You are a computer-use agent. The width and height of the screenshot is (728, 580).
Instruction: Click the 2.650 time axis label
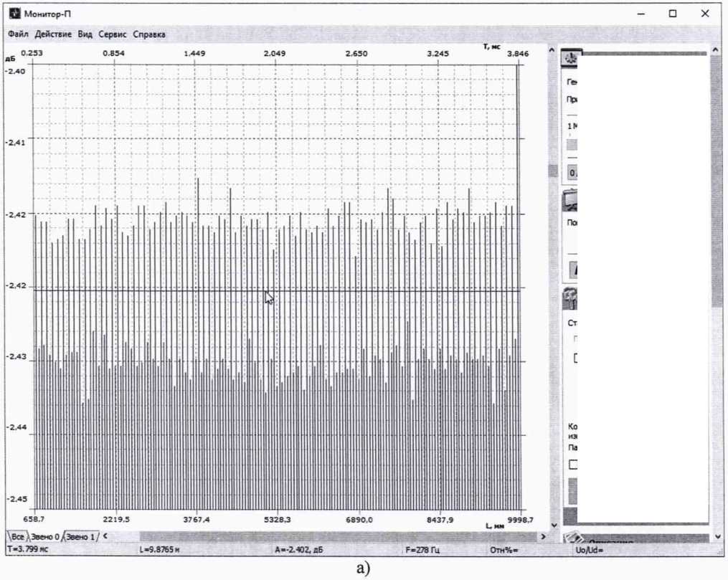pyautogui.click(x=356, y=53)
